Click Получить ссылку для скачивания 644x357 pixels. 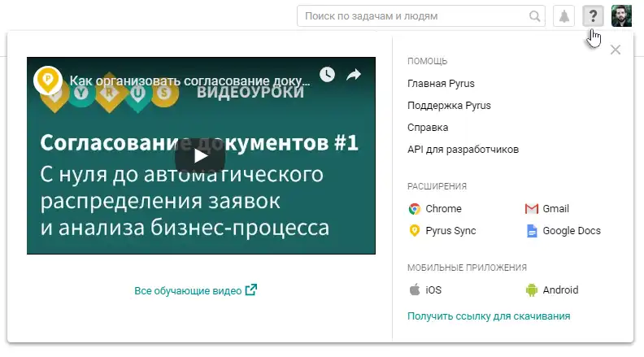(x=489, y=316)
